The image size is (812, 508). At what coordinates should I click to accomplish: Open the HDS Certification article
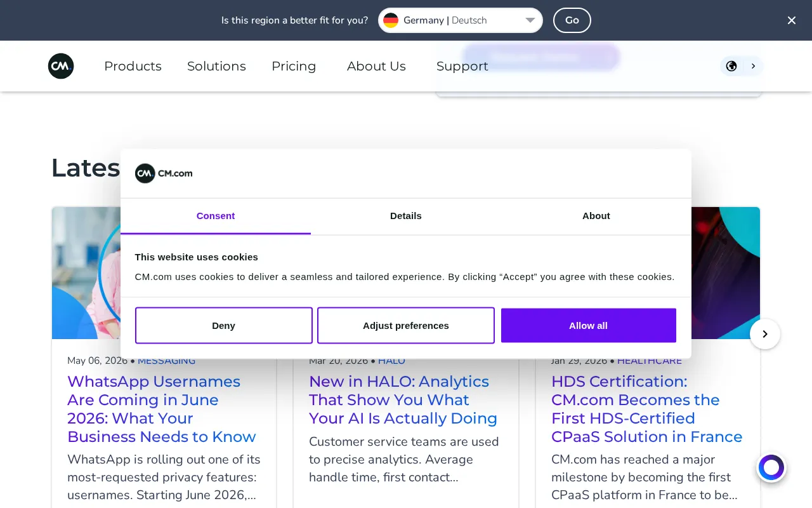pos(646,409)
